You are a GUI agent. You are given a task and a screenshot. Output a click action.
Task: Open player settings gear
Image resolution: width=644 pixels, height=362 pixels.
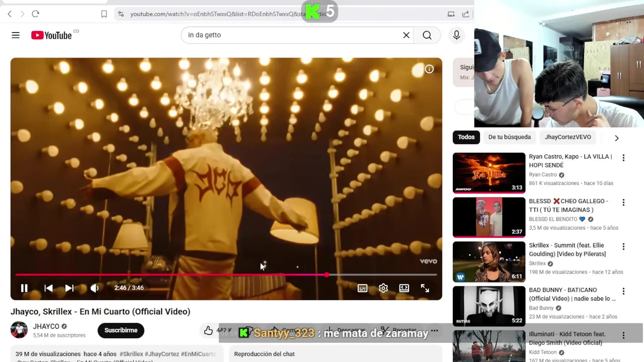(383, 288)
